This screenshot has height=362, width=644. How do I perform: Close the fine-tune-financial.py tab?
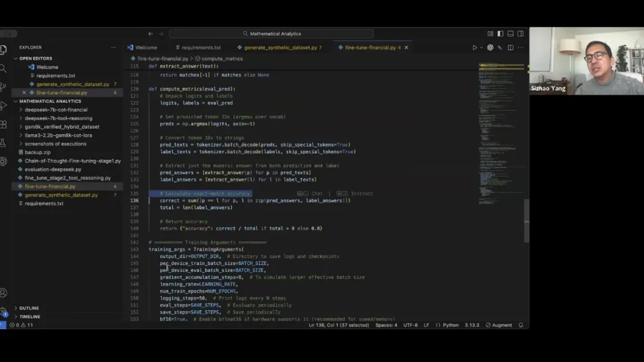coord(406,47)
